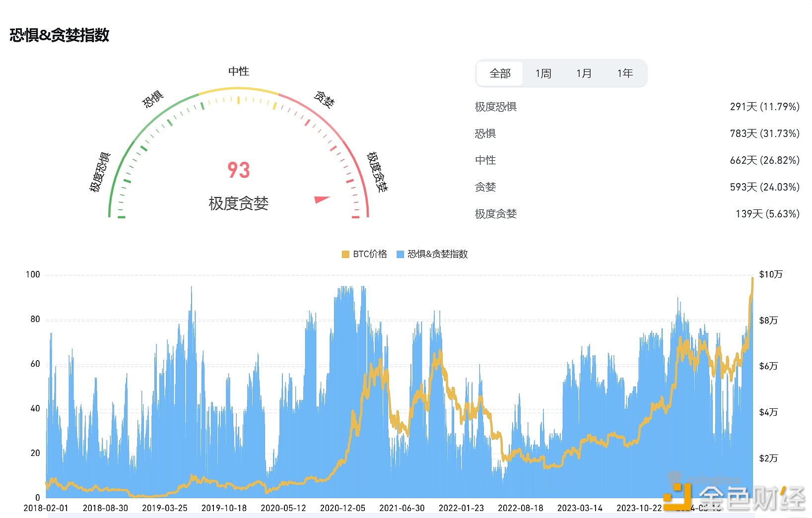Click the BTC价格 legend label
Screen dimensions: 812x518
370,254
